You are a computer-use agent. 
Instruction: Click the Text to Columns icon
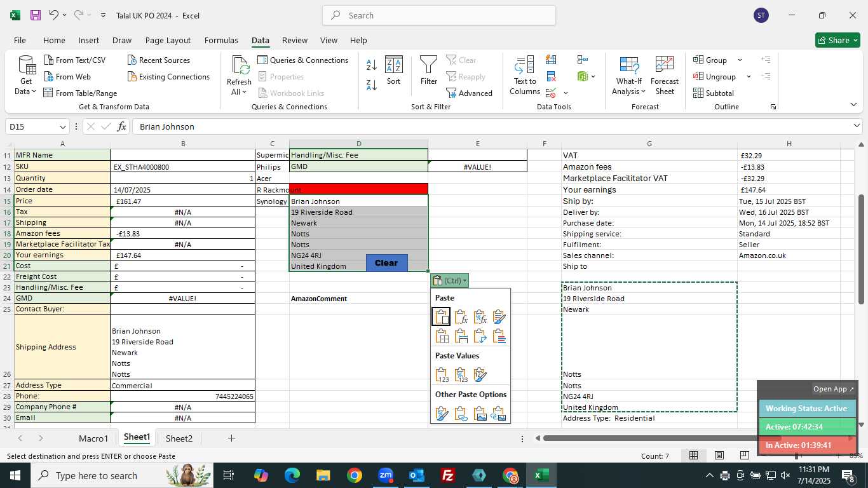tap(525, 75)
